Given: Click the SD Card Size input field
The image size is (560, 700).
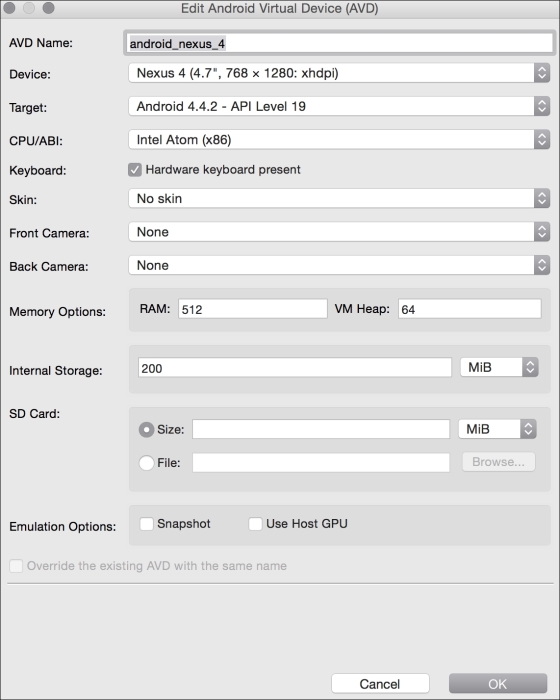Looking at the screenshot, I should point(321,429).
